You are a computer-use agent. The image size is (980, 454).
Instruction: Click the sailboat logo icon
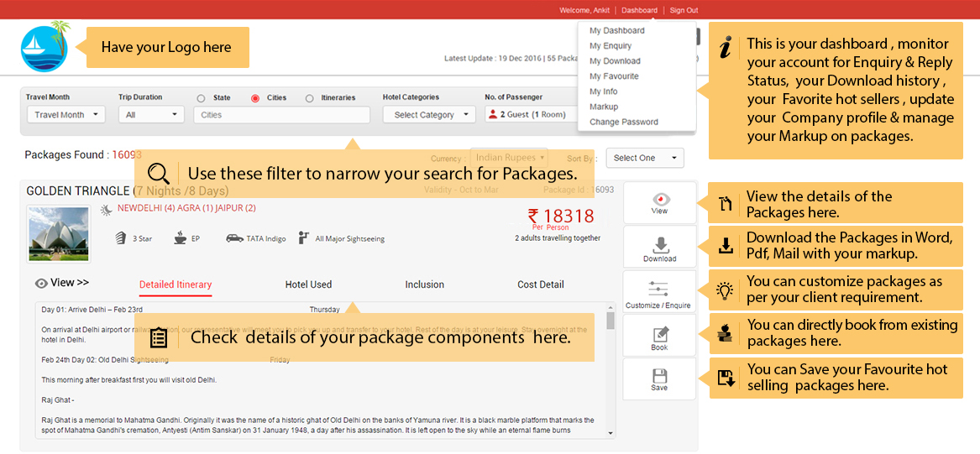coord(45,47)
